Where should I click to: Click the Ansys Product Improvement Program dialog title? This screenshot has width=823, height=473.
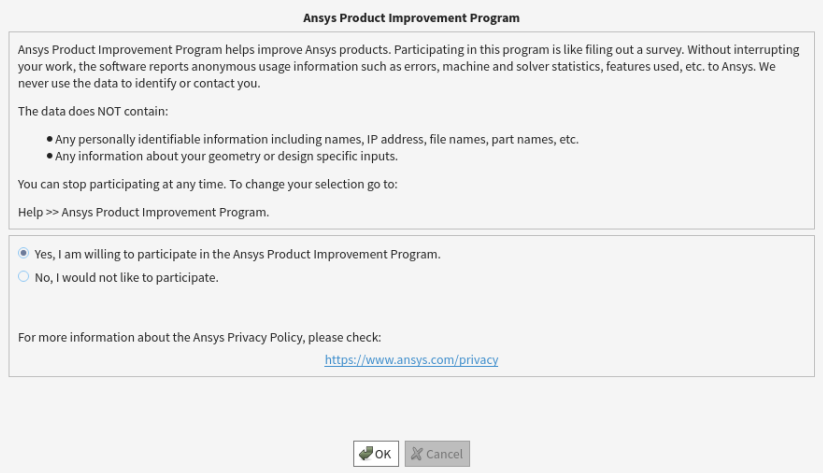(412, 18)
